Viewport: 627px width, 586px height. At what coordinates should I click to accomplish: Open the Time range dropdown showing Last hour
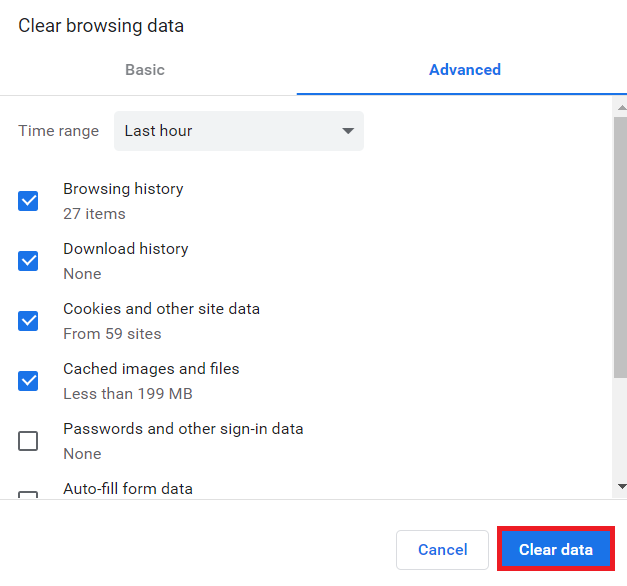(x=238, y=131)
